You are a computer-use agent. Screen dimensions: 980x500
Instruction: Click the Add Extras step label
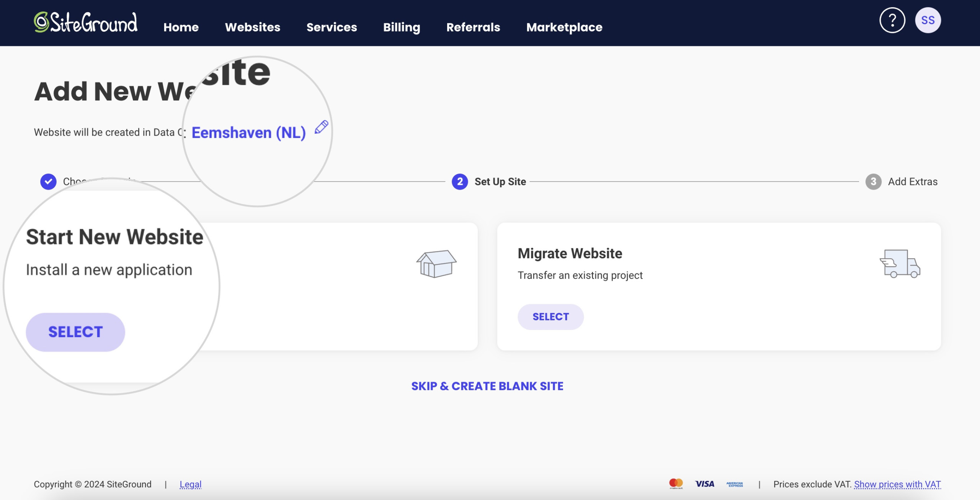pyautogui.click(x=913, y=182)
